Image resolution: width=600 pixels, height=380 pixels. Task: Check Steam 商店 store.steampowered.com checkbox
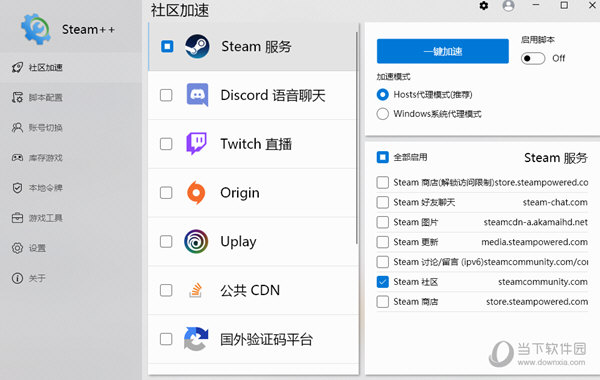click(383, 302)
